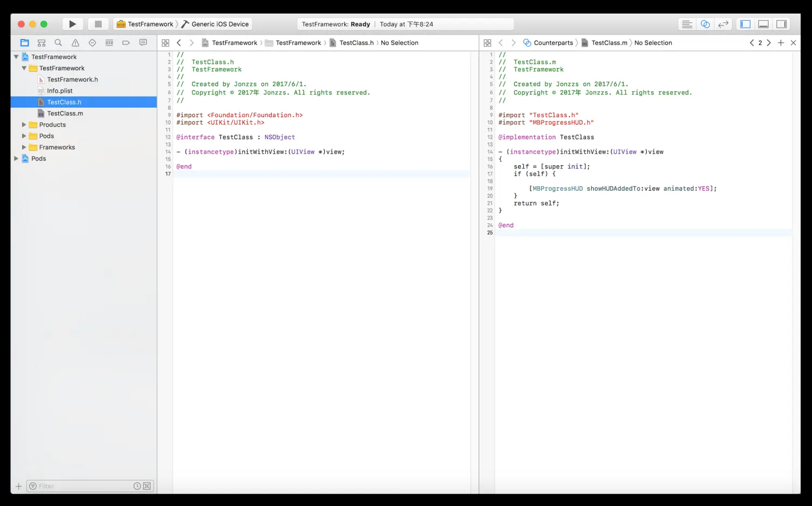812x506 pixels.
Task: Switch to the Standard editor
Action: pos(687,24)
